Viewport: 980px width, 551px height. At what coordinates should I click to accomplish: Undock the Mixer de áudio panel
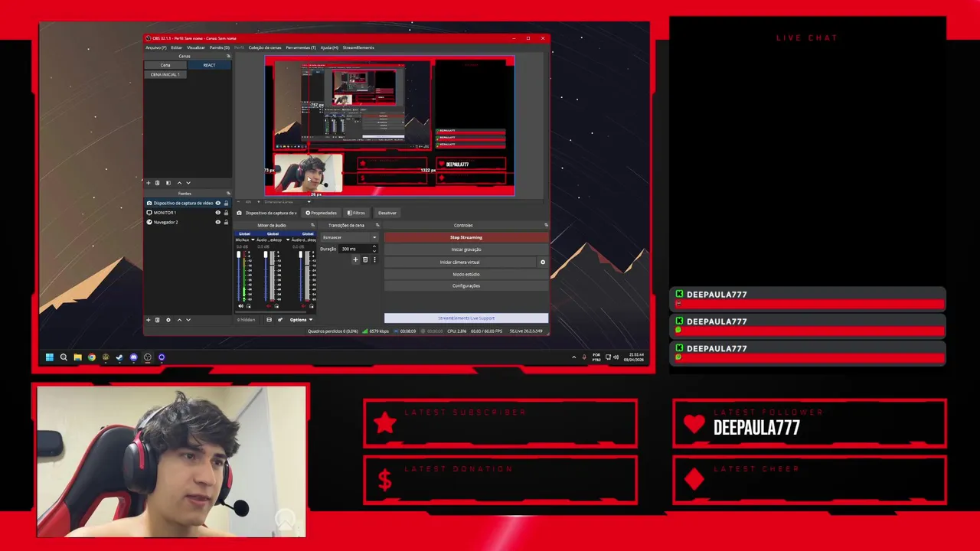tap(312, 225)
